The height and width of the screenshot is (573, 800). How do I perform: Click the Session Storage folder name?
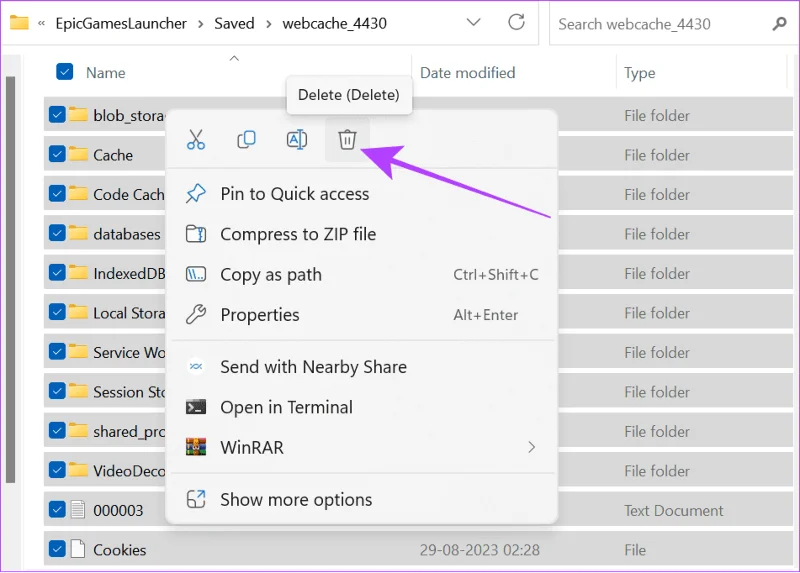pyautogui.click(x=129, y=392)
